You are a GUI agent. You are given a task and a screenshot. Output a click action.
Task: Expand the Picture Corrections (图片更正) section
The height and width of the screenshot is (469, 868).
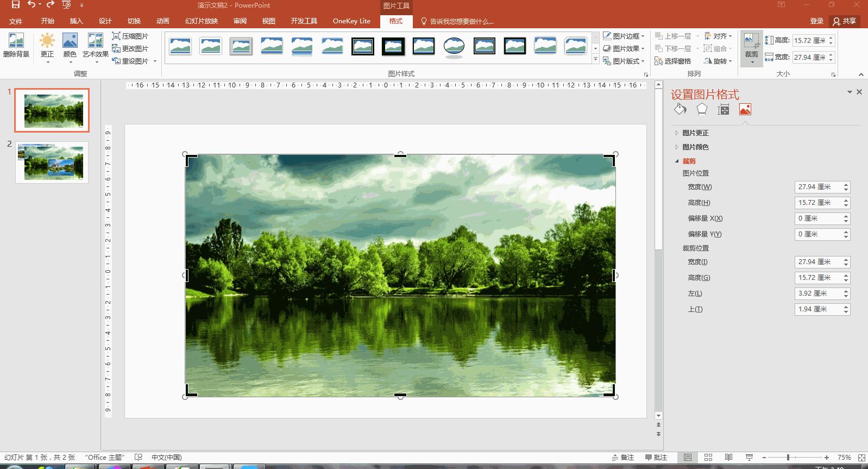point(695,133)
